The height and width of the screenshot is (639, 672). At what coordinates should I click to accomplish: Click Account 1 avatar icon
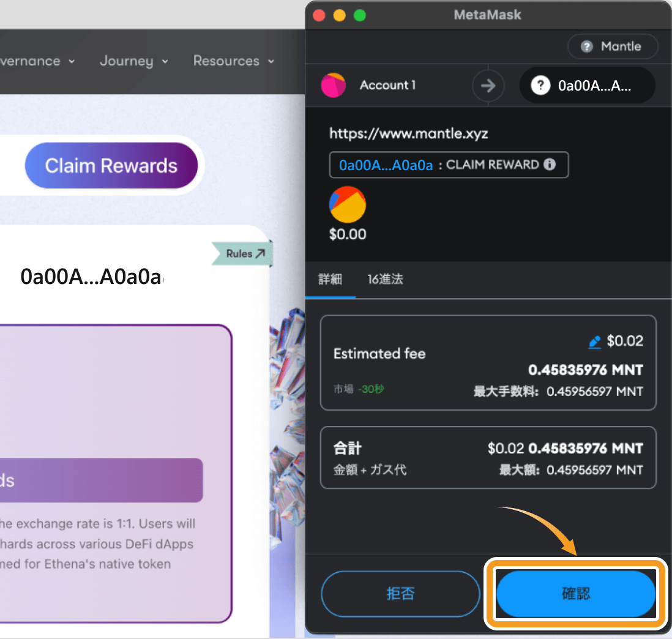pos(334,85)
